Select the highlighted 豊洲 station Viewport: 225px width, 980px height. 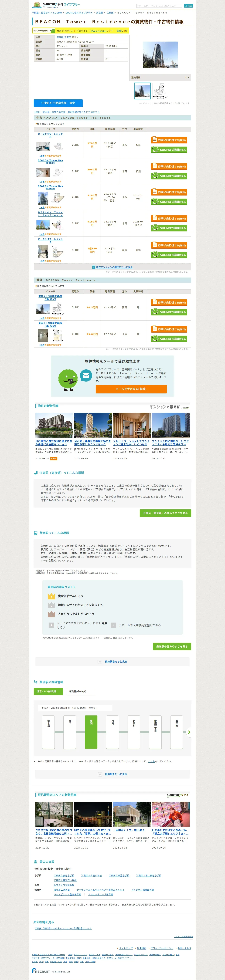click(91, 732)
